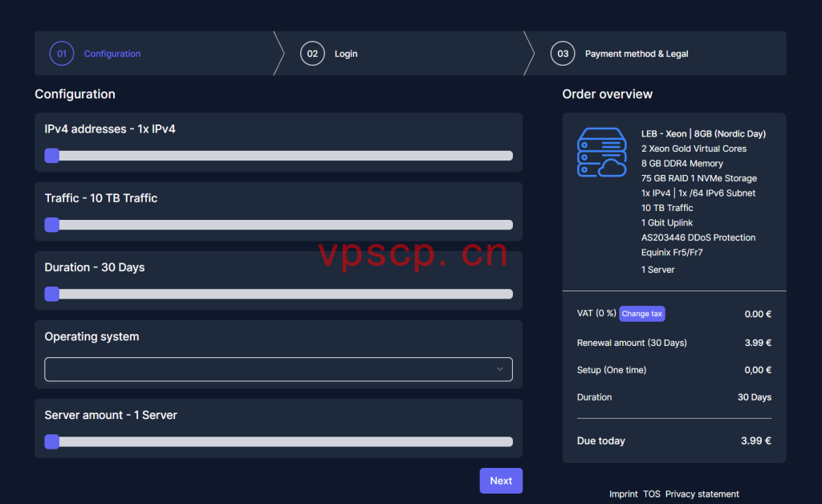The height and width of the screenshot is (504, 822).
Task: Click the Duration slider handle
Action: click(x=52, y=294)
